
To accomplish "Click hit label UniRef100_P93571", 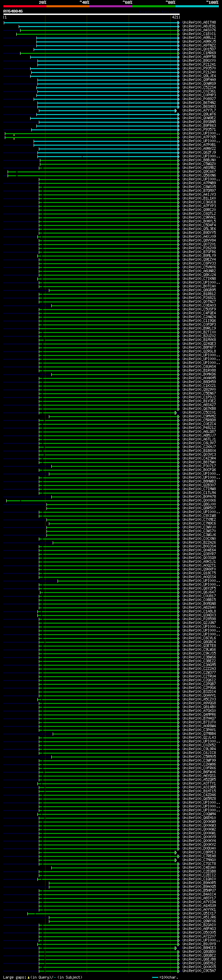I will 199,129.
